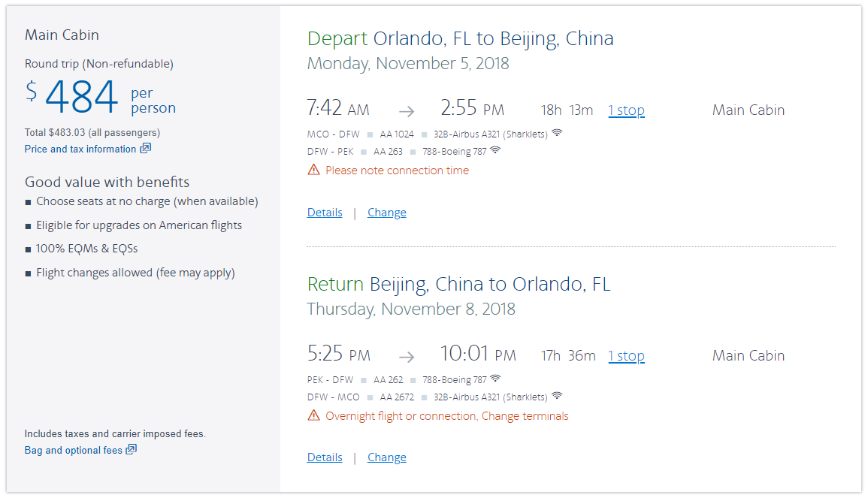868x498 pixels.
Task: Open Price and tax information link
Action: click(80, 149)
